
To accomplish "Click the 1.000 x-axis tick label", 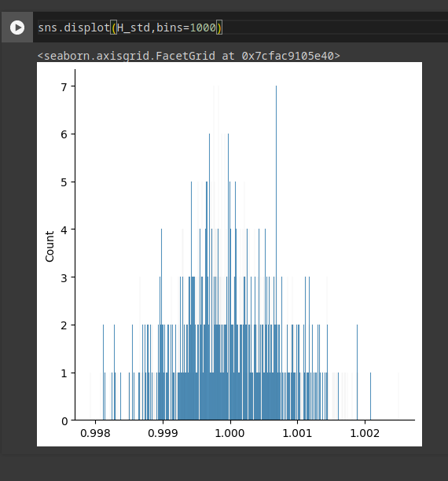I will [230, 433].
